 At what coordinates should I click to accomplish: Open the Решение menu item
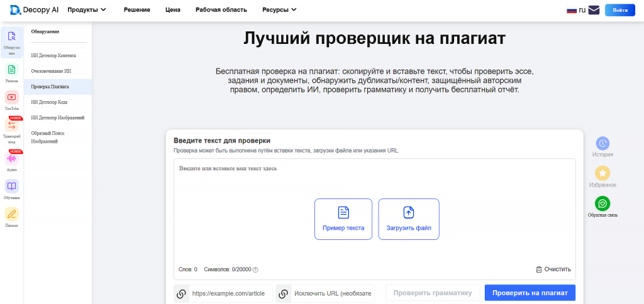pos(136,10)
